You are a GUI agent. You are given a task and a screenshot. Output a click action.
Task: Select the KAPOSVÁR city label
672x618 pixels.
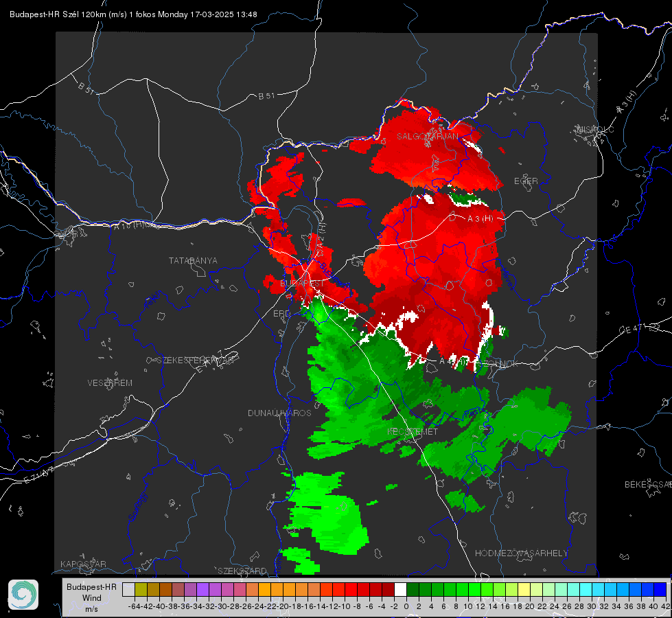point(83,564)
